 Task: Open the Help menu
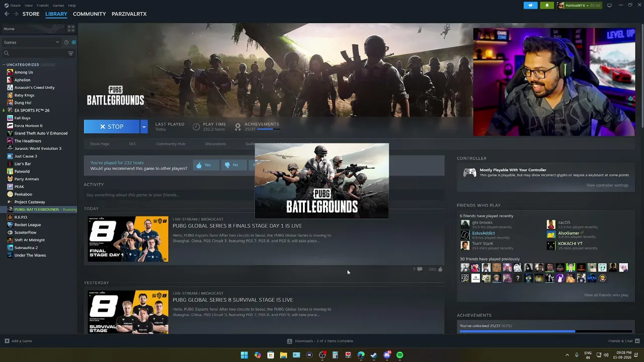[72, 6]
